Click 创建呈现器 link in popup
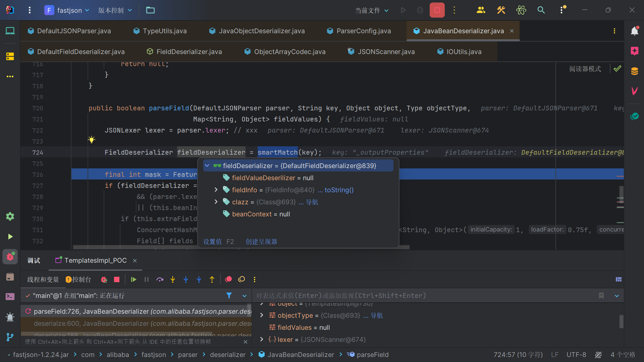 click(x=261, y=242)
